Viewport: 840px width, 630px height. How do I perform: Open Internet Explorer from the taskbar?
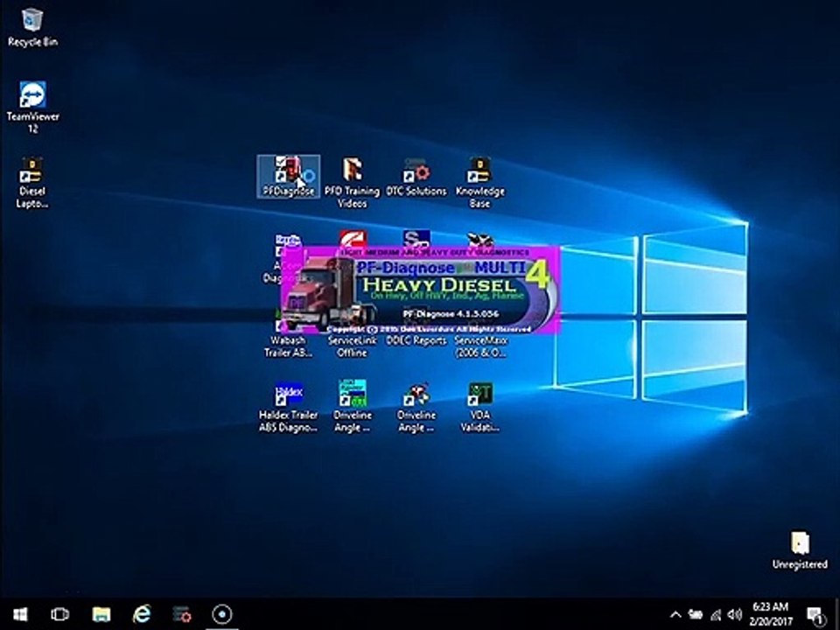[x=142, y=614]
